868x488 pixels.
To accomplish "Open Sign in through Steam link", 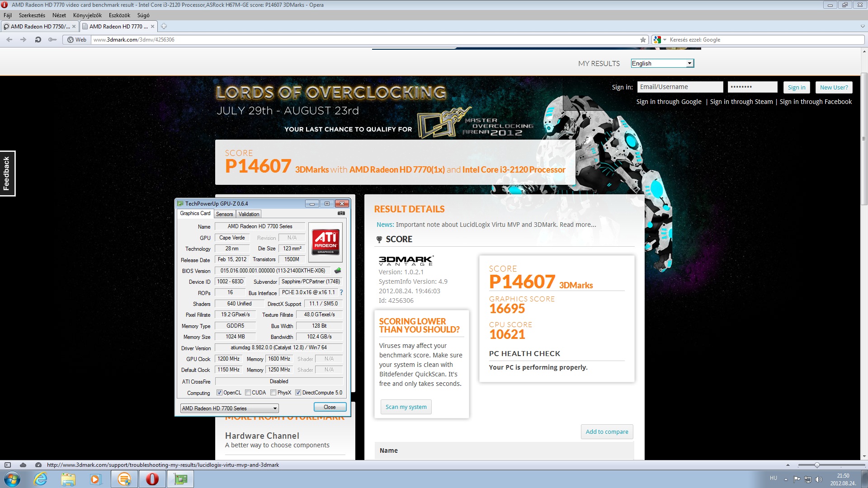I will coord(741,102).
